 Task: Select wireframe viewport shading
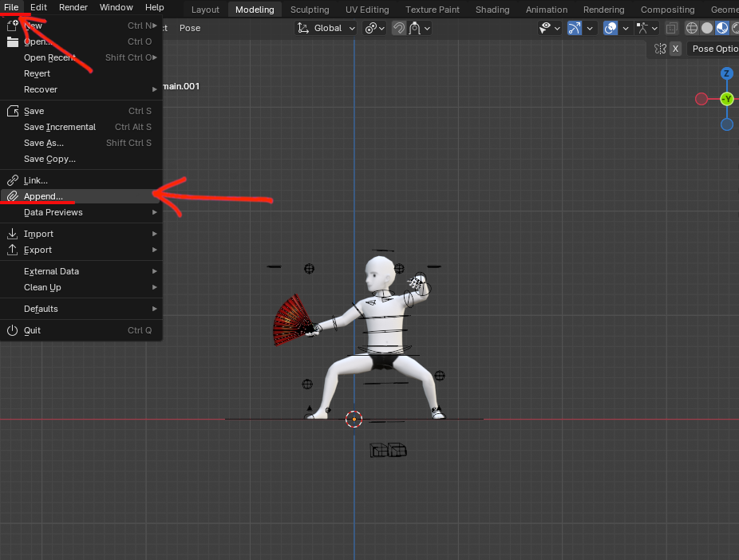pyautogui.click(x=692, y=28)
